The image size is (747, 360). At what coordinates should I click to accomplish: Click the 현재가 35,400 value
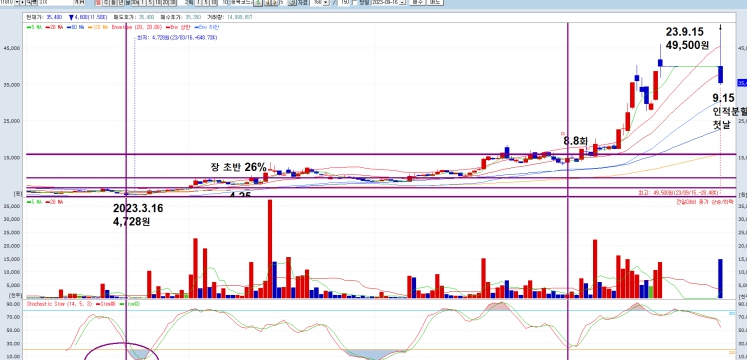[x=54, y=17]
